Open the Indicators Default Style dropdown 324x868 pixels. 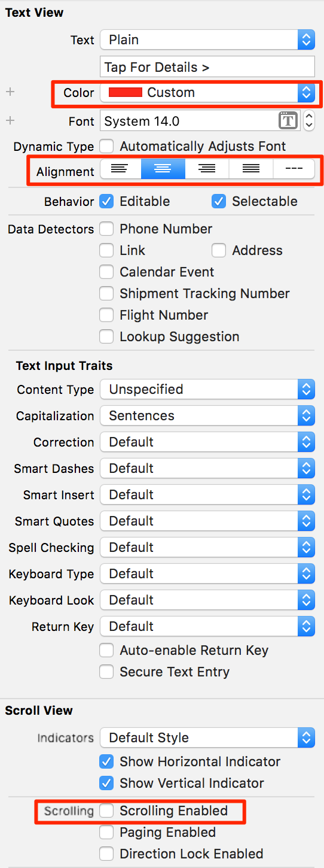(207, 738)
